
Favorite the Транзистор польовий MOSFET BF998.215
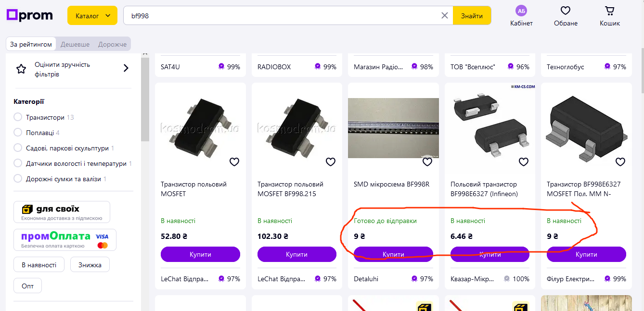[x=331, y=162]
